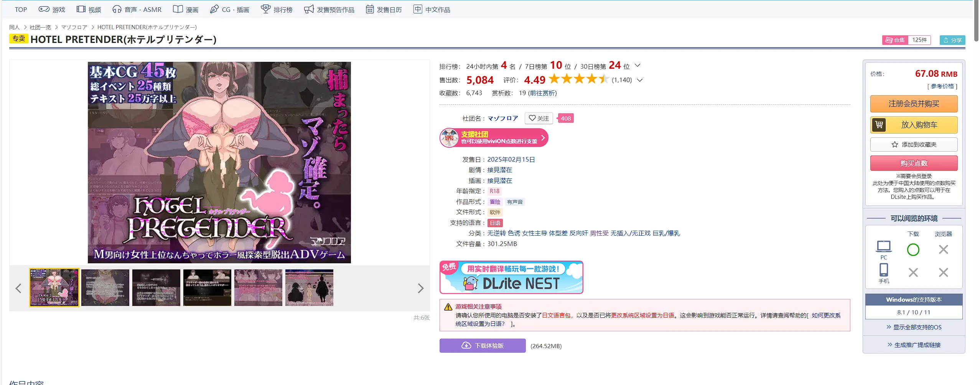Expand the rating breakdown chevron
This screenshot has height=385, width=980.
(640, 80)
